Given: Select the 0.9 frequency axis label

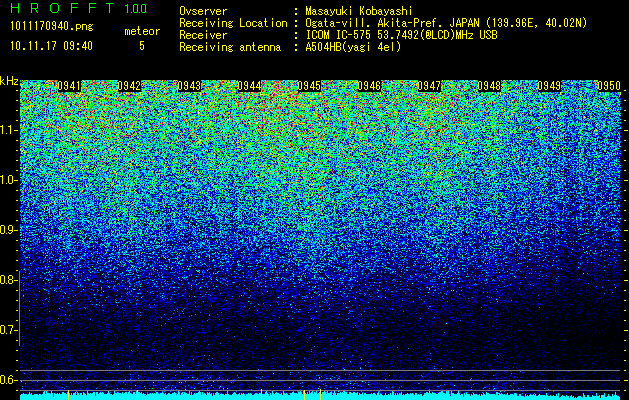Looking at the screenshot, I should pyautogui.click(x=7, y=230).
